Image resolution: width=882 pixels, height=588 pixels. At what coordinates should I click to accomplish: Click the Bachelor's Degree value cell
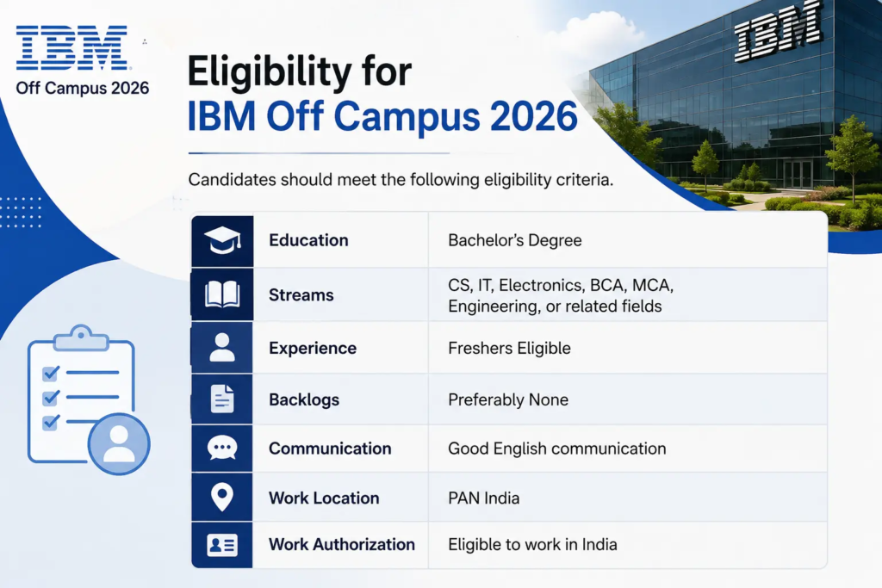628,240
